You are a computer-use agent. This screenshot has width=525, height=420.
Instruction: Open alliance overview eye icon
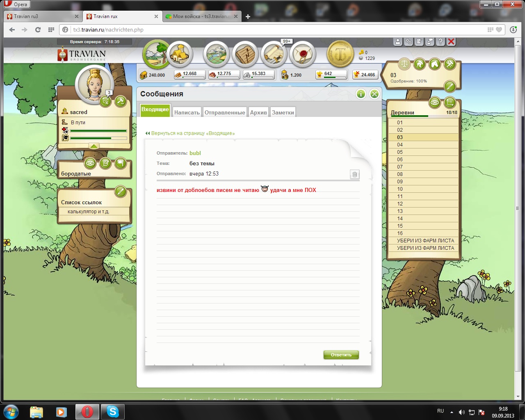tap(90, 163)
